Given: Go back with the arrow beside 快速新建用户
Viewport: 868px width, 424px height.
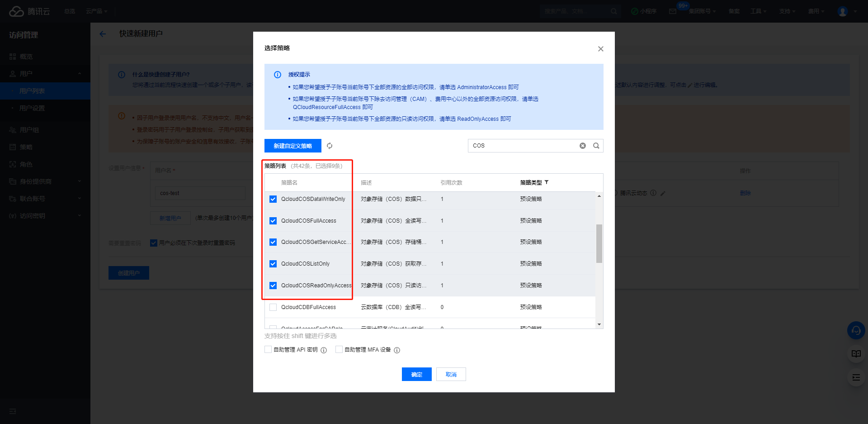Looking at the screenshot, I should (x=103, y=34).
